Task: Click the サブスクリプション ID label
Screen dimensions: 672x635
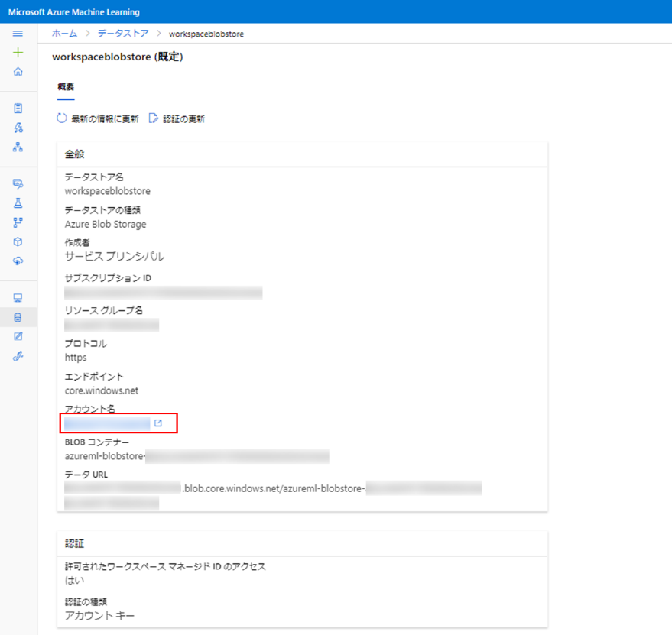Action: (108, 278)
